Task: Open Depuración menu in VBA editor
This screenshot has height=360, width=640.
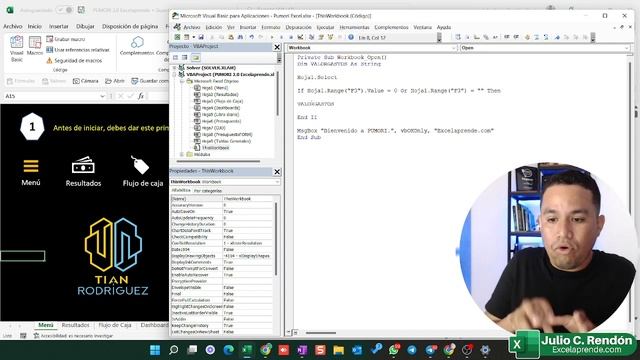Action: pos(298,27)
